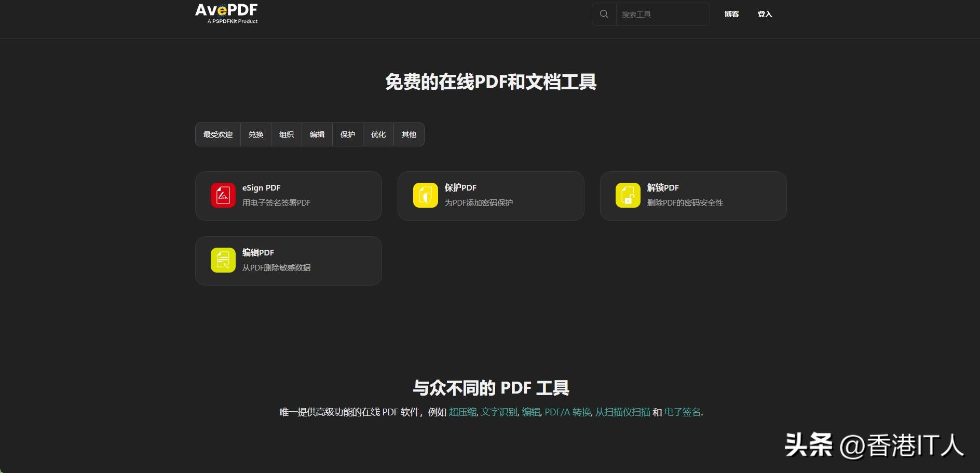
Task: Select the 最受欢迎 tab
Action: pos(218,134)
